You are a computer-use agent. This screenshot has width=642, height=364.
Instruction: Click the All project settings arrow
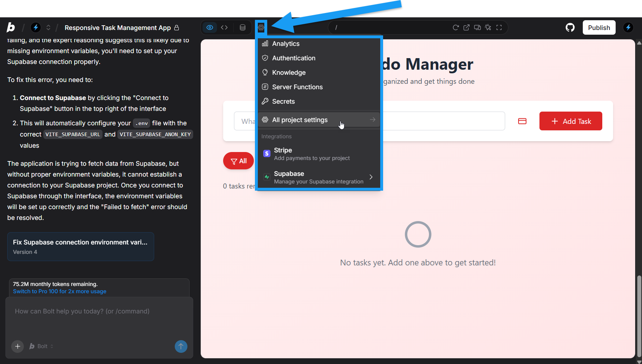pos(373,120)
